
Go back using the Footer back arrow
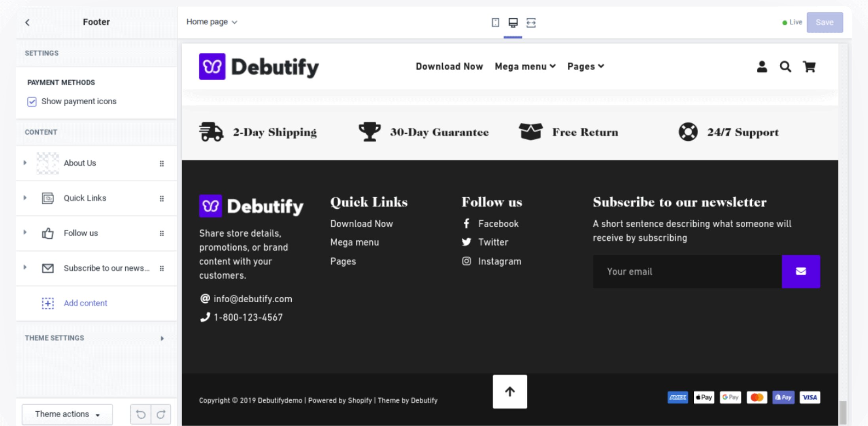(27, 23)
